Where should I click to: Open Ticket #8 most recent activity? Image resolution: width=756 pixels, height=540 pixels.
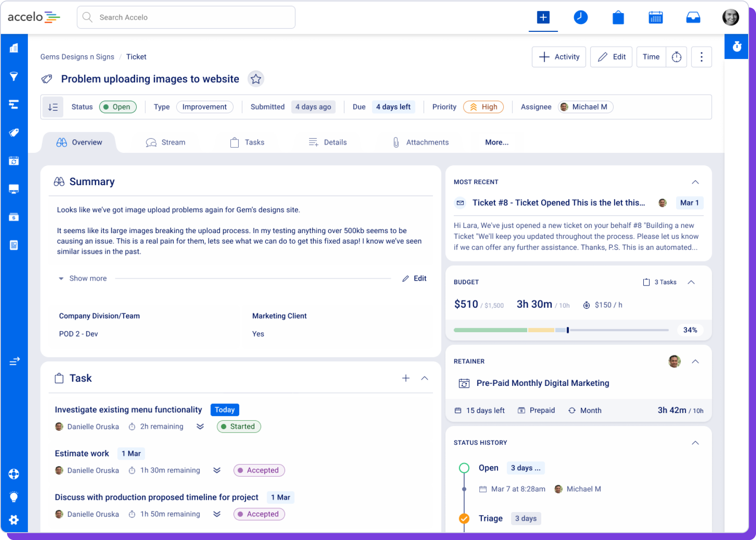tap(559, 203)
